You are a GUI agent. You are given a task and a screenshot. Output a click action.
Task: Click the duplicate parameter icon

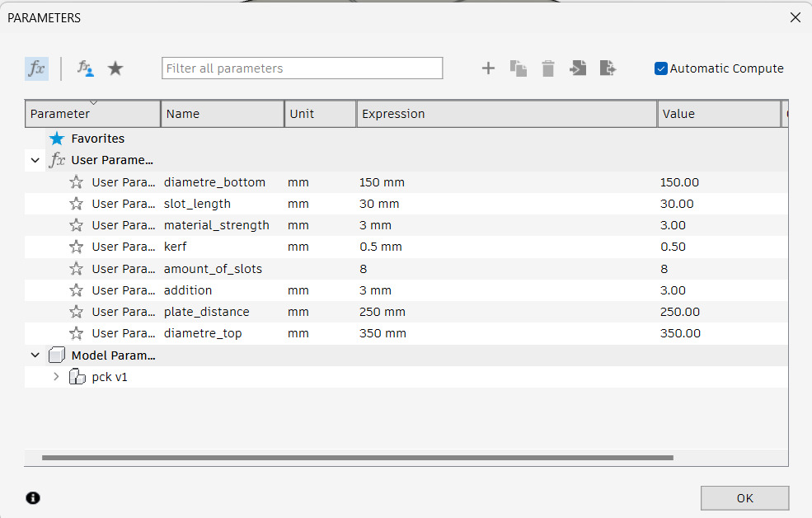(x=519, y=68)
